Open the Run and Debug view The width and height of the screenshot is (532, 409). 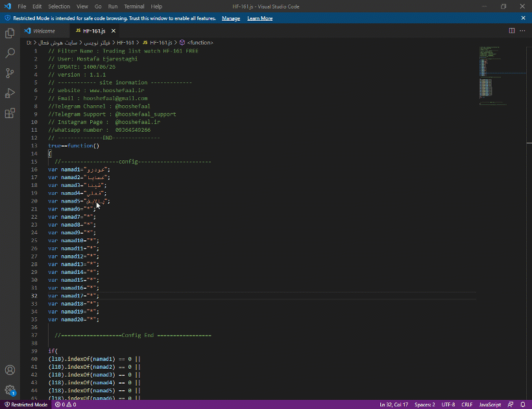(10, 93)
